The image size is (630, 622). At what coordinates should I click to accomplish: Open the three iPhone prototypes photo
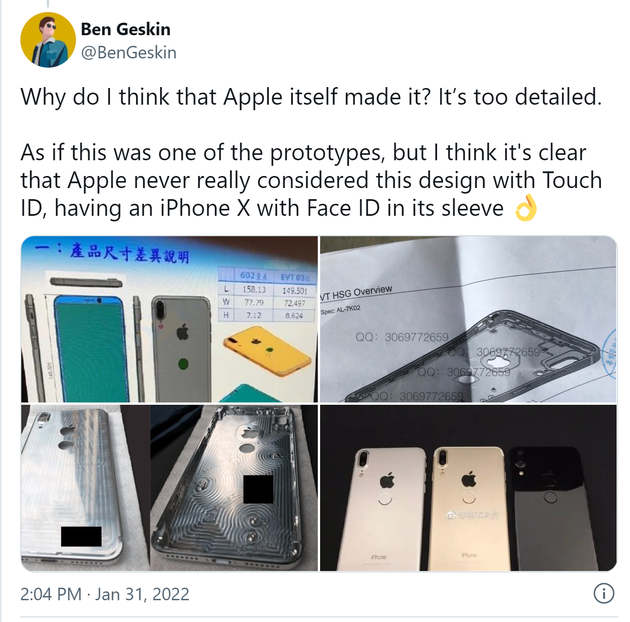(468, 488)
